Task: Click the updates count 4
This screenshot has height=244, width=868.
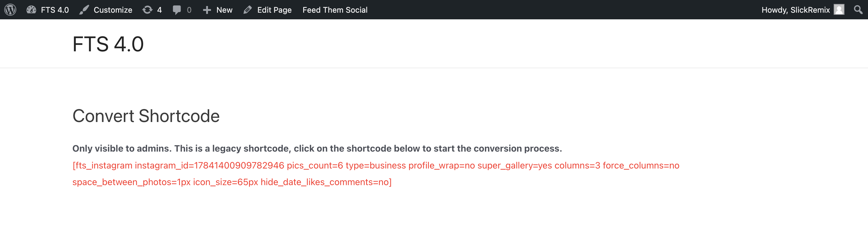Action: pyautogui.click(x=159, y=10)
